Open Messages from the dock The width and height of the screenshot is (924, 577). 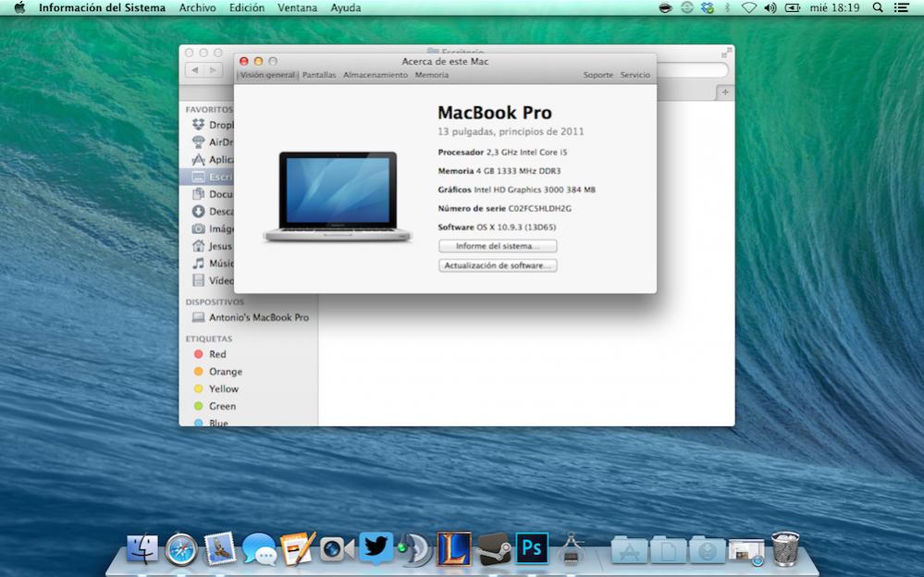(x=260, y=550)
